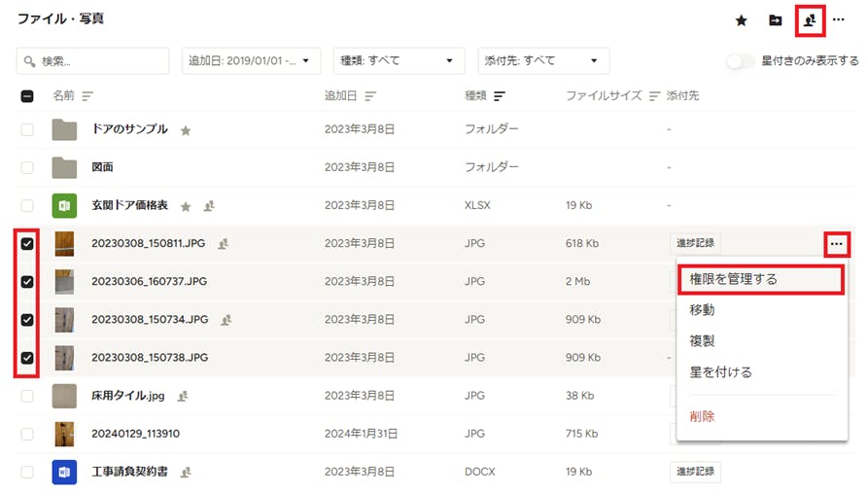Toggle 星付きのみ表示する switch
868x494 pixels.
click(740, 61)
